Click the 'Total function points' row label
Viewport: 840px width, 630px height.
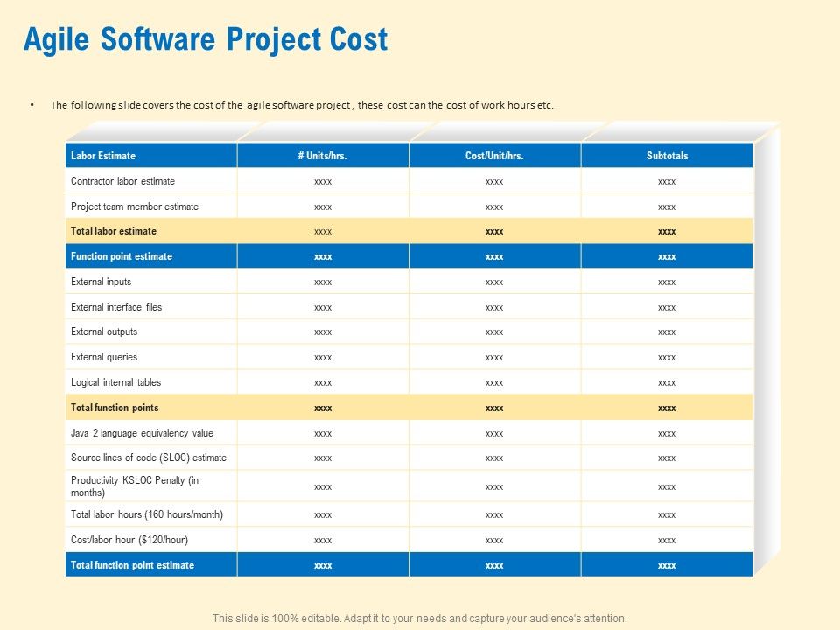pyautogui.click(x=115, y=408)
